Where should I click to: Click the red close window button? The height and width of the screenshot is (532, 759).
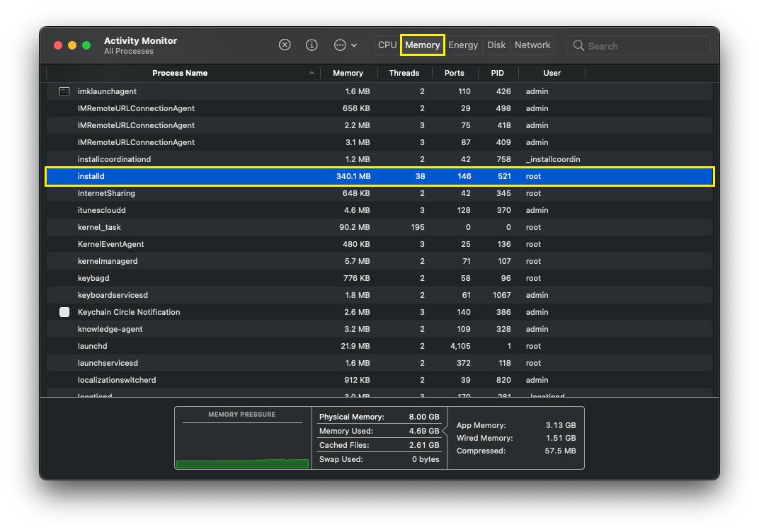coord(58,45)
